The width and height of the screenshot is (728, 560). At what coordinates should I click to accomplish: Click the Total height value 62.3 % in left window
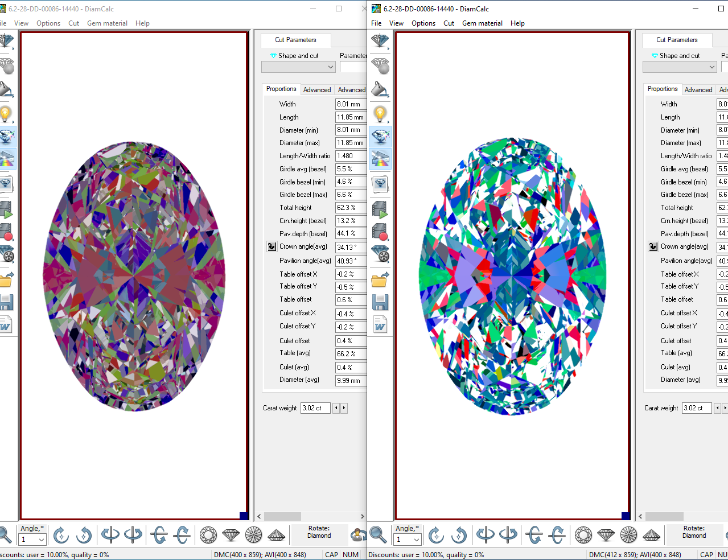pyautogui.click(x=351, y=208)
